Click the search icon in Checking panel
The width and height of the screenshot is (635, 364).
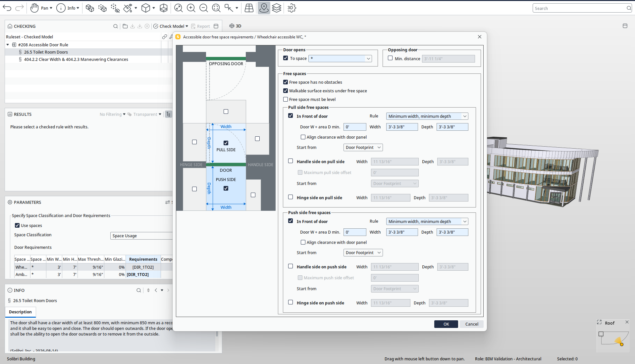pyautogui.click(x=116, y=26)
